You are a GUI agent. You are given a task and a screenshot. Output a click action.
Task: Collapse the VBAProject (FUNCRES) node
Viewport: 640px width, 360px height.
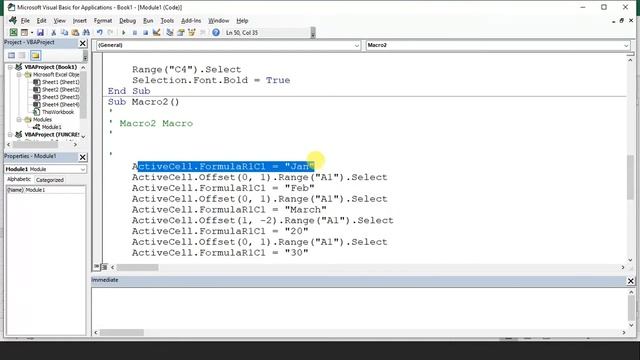tap(11, 134)
